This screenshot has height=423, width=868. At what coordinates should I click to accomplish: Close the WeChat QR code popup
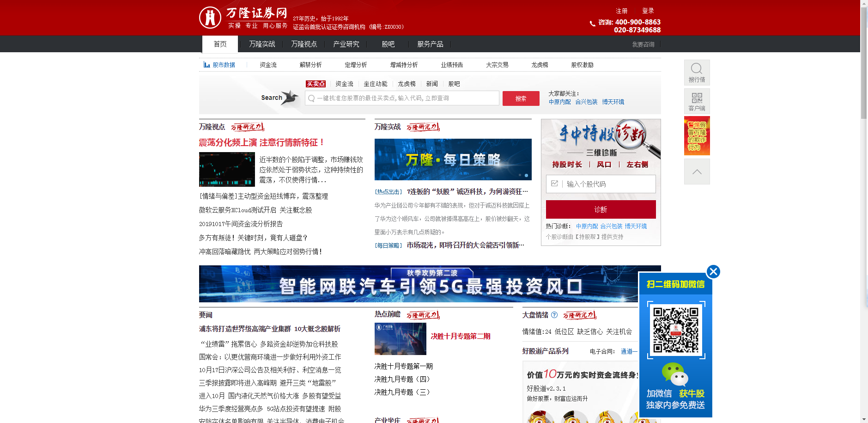click(713, 271)
